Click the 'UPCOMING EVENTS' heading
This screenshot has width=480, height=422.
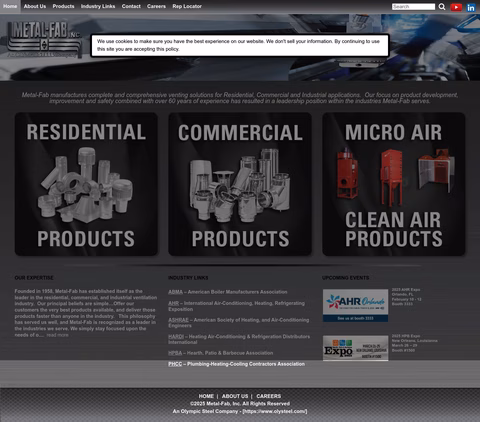pyautogui.click(x=346, y=278)
